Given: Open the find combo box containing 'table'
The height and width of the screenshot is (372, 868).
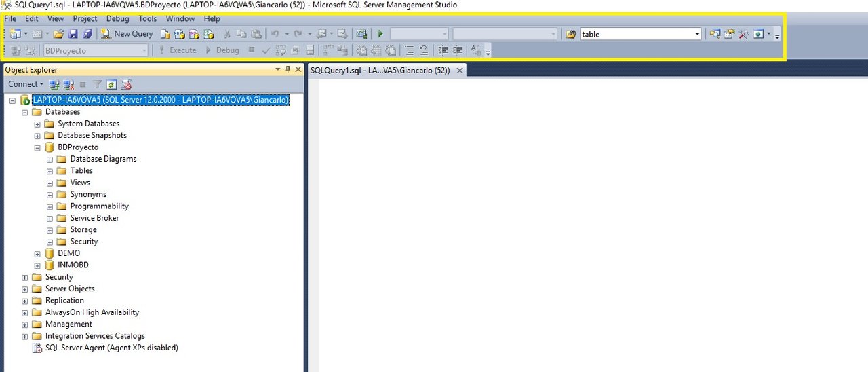Looking at the screenshot, I should [x=697, y=34].
